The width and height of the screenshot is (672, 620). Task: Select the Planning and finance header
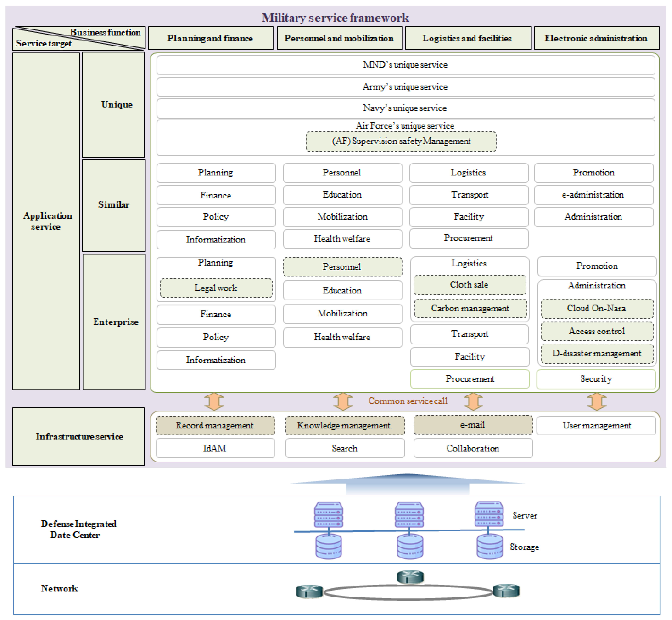coord(210,38)
